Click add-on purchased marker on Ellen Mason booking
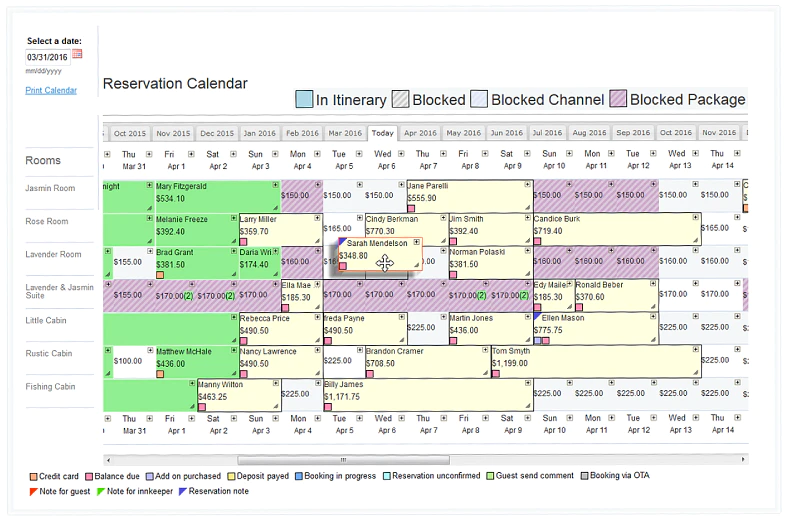Viewport: 785px width, 519px height. (538, 340)
